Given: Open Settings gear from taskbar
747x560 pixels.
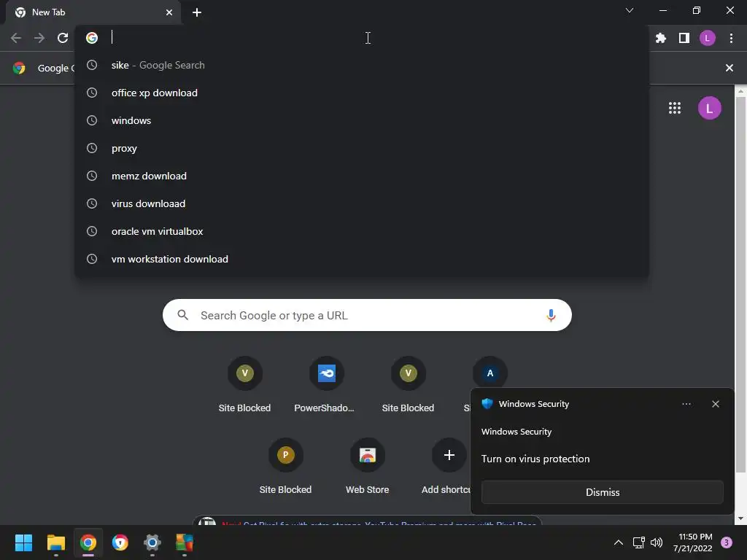Looking at the screenshot, I should [x=152, y=542].
